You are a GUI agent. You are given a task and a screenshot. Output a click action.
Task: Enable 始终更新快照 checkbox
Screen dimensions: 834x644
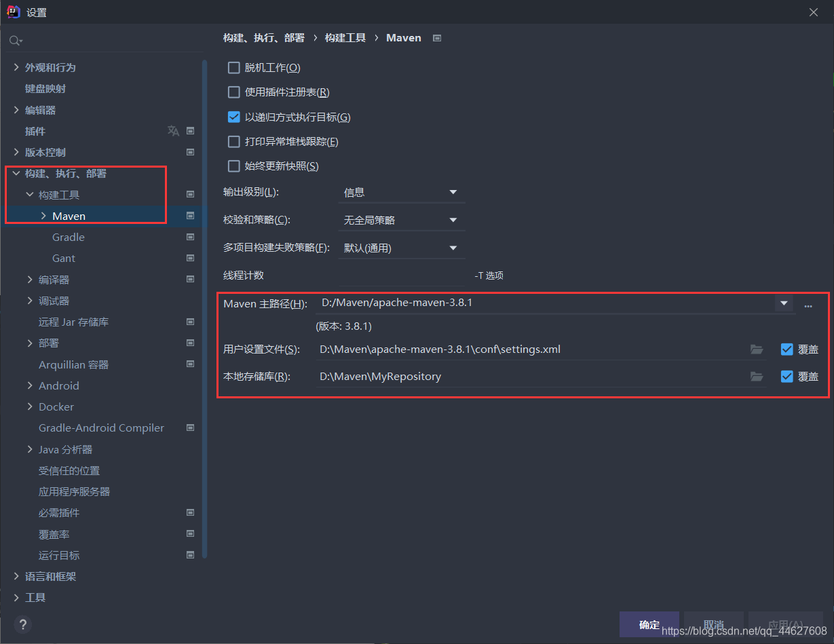pos(234,166)
